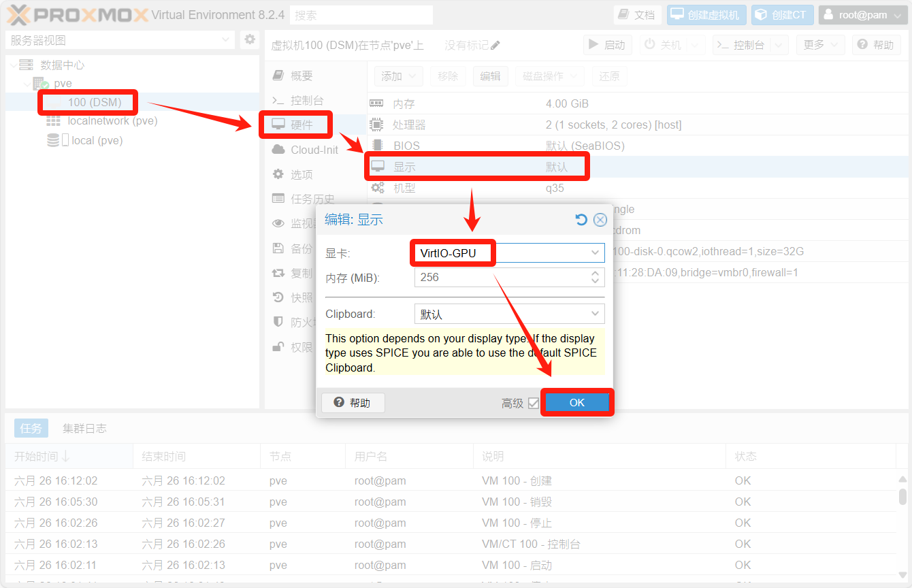Click the search field in the header
The width and height of the screenshot is (912, 588).
click(361, 15)
